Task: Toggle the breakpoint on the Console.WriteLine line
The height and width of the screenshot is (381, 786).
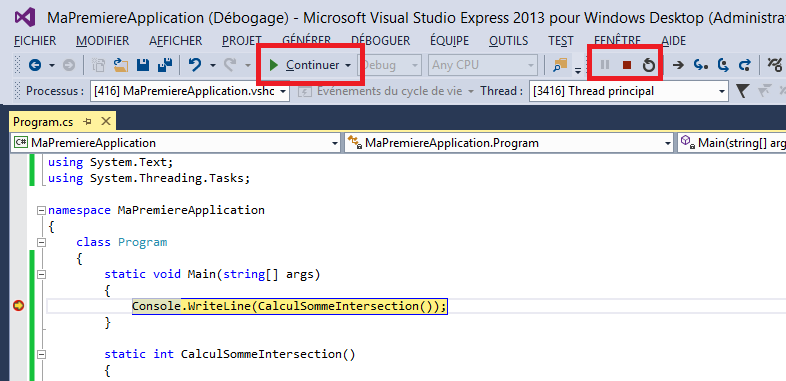Action: coord(19,306)
